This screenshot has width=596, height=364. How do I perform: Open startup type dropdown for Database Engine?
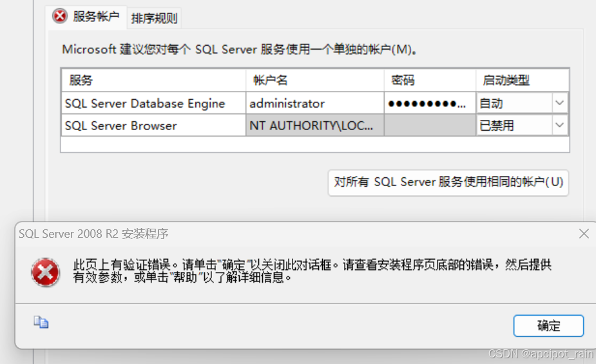[x=559, y=103]
